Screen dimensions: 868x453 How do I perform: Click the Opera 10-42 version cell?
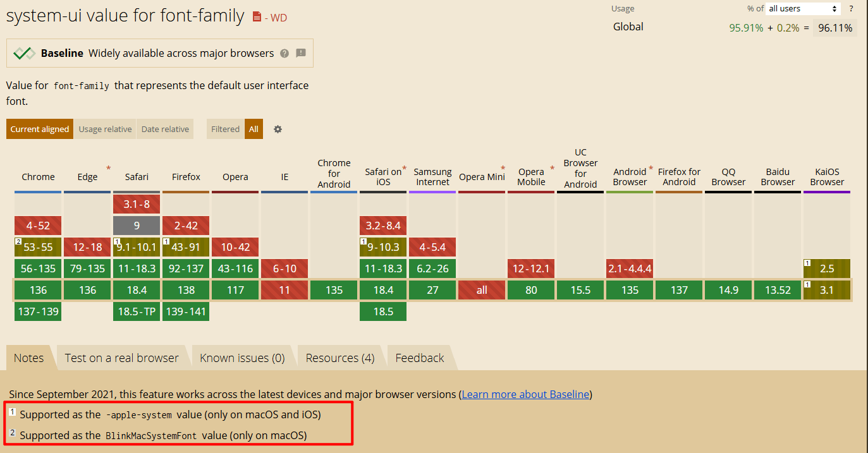coord(235,247)
